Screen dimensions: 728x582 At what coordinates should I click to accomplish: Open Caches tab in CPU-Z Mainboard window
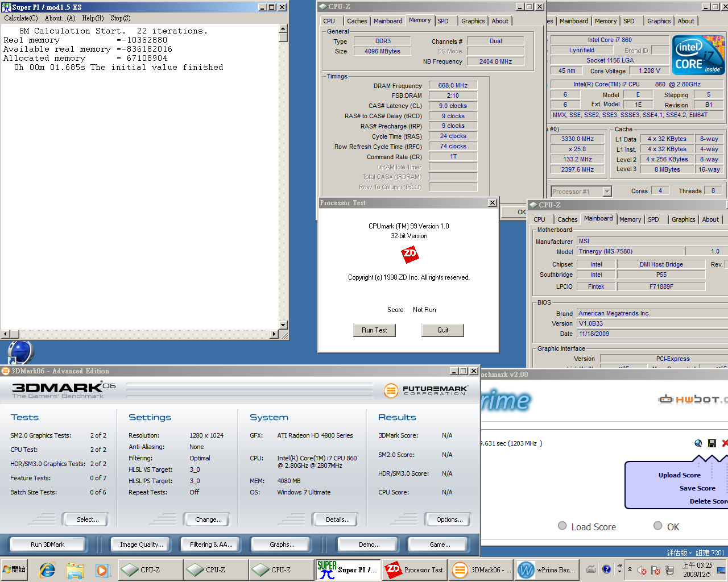567,219
